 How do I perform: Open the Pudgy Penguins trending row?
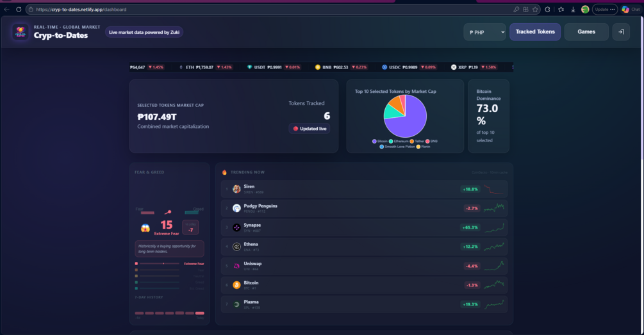tap(365, 208)
